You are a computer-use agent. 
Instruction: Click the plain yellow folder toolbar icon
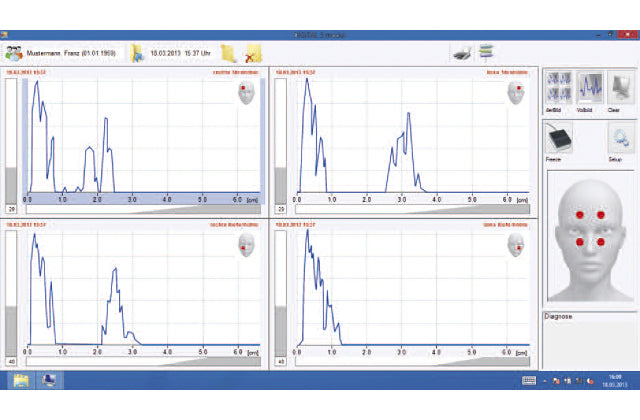tap(229, 53)
